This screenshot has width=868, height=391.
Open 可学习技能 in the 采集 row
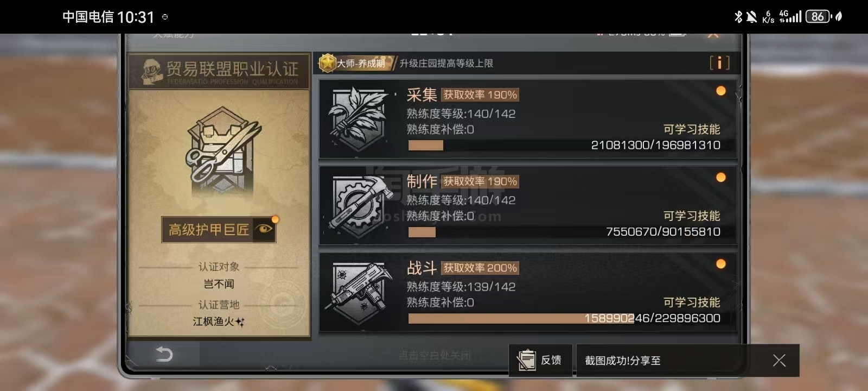(x=691, y=129)
